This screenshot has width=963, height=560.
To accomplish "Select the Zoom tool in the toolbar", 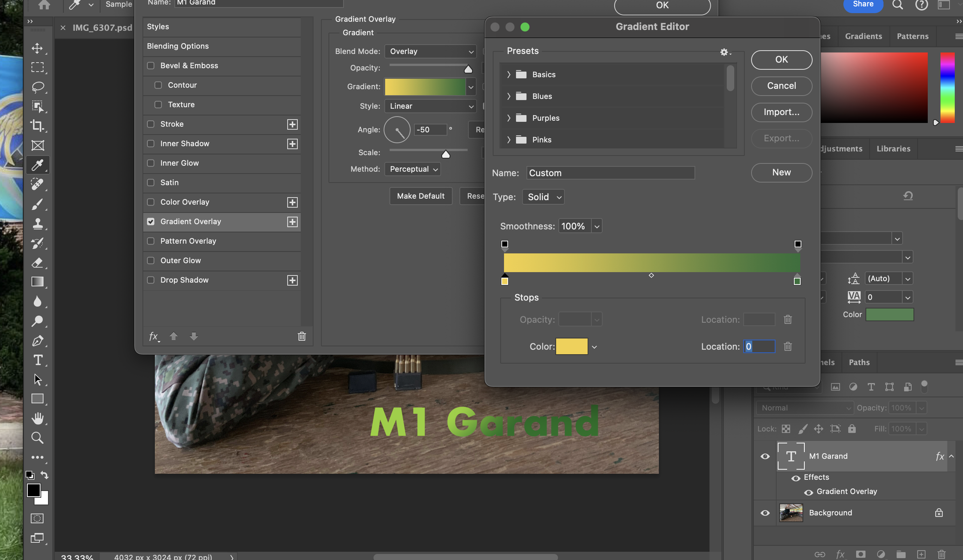I will [37, 438].
